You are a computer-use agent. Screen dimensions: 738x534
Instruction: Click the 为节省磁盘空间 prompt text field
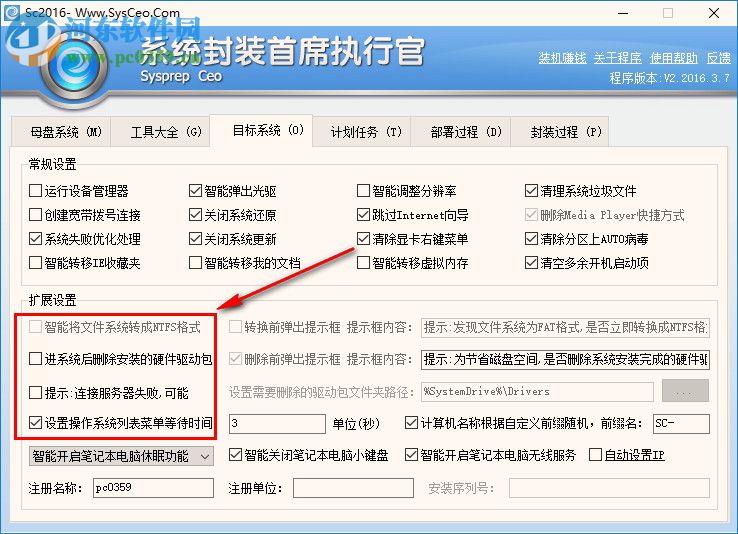565,359
